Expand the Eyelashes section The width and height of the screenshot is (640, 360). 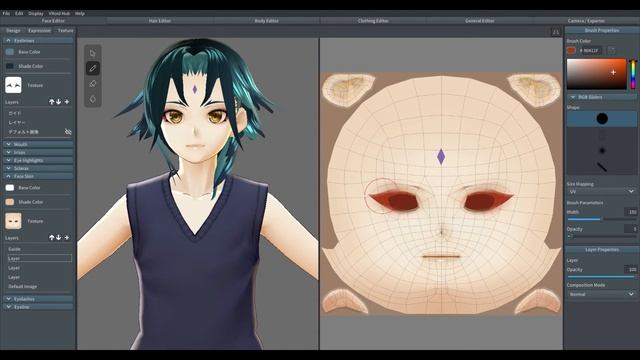point(38,299)
